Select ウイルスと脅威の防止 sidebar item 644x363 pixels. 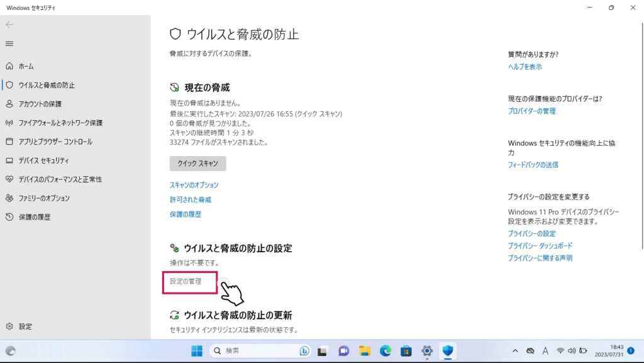tap(47, 85)
